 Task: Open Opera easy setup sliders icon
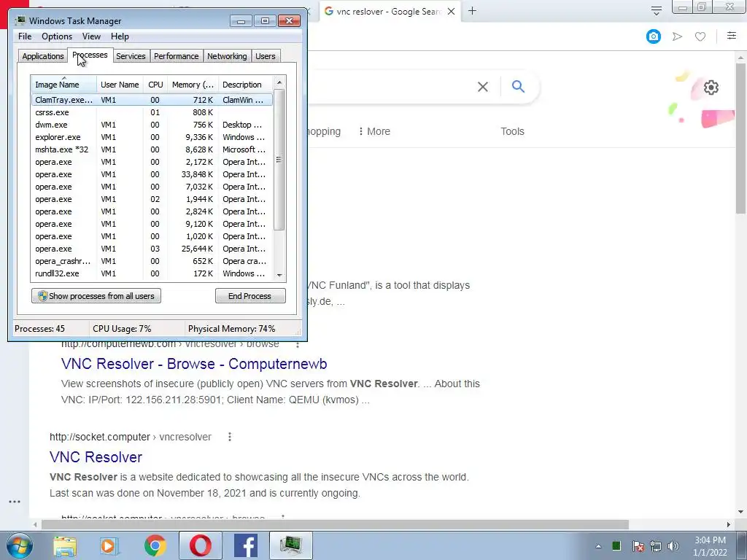pyautogui.click(x=731, y=36)
